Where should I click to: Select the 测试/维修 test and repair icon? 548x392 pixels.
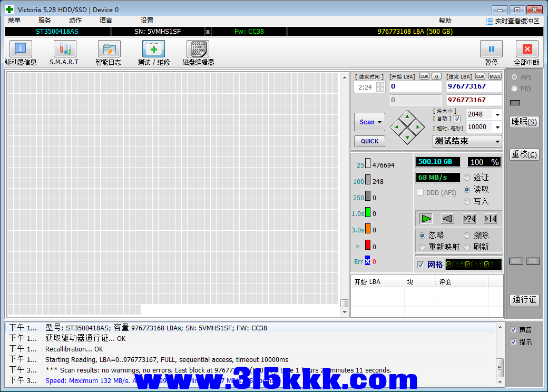153,50
